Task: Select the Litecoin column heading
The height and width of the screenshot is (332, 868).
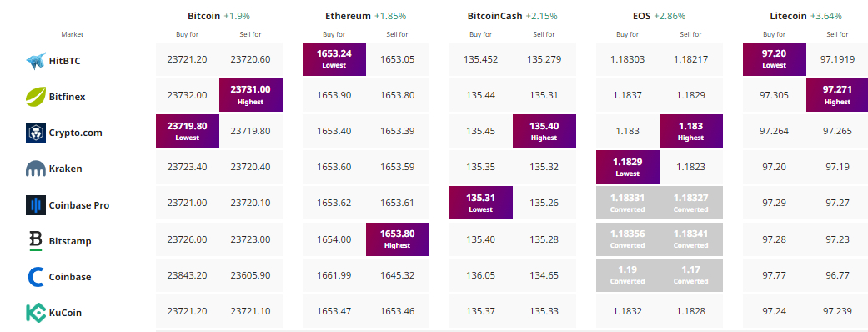Action: (x=788, y=16)
